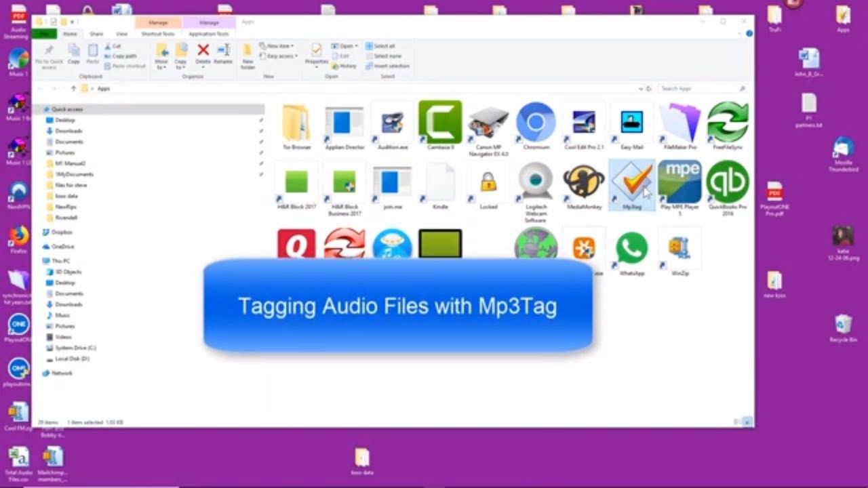The height and width of the screenshot is (488, 868).
Task: Select the WhatsApp shortcut
Action: pos(631,252)
